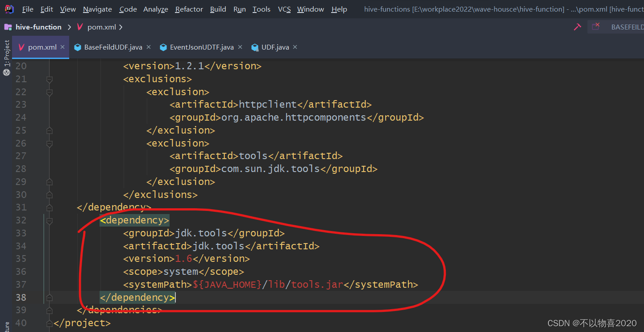644x332 pixels.
Task: Open the Navigate menu
Action: coord(97,9)
